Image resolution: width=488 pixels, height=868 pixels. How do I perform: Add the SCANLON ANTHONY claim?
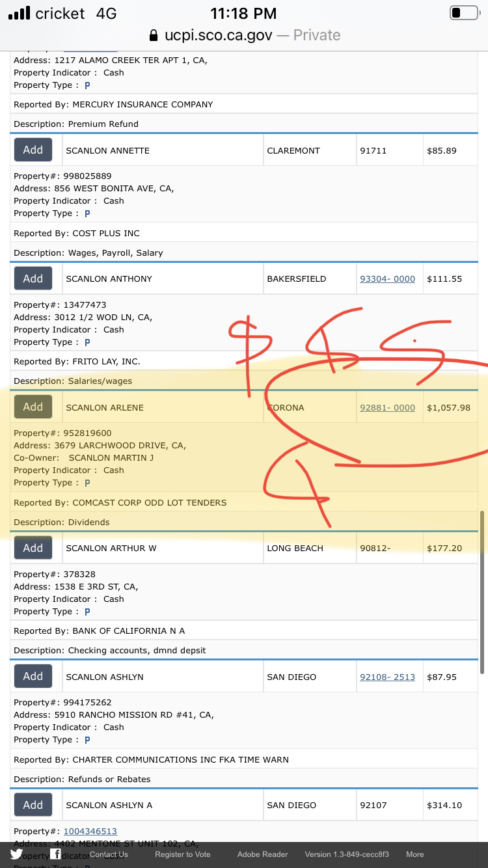coord(33,278)
